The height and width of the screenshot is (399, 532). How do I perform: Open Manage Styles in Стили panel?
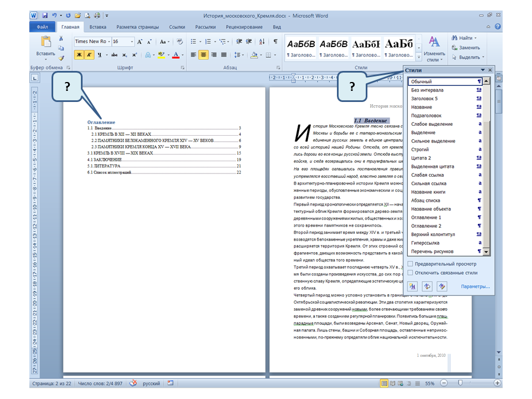click(x=442, y=287)
